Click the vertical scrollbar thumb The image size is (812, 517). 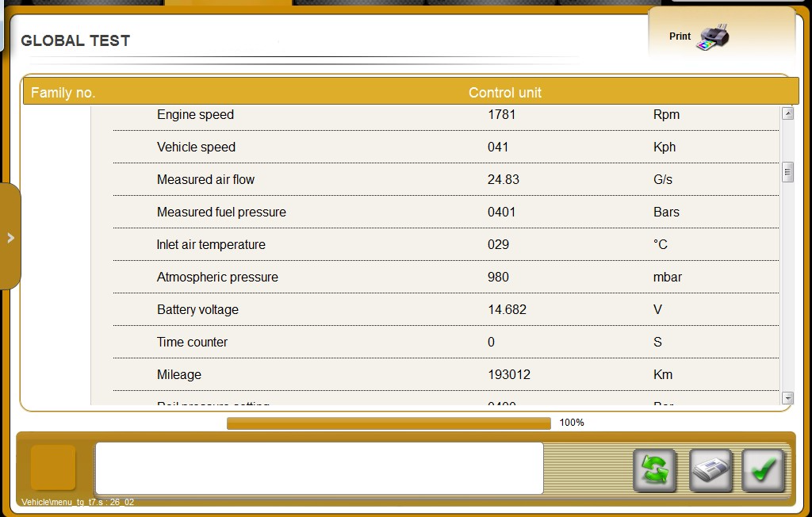(787, 173)
